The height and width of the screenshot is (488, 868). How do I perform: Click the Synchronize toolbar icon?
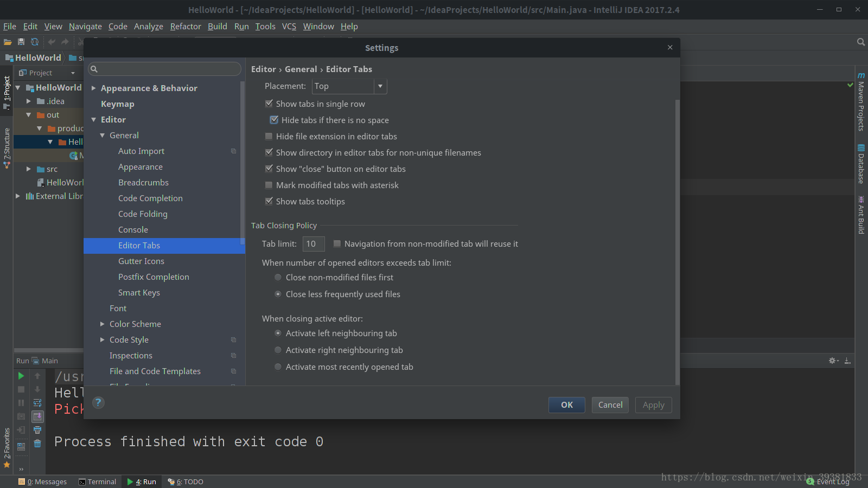tap(35, 42)
